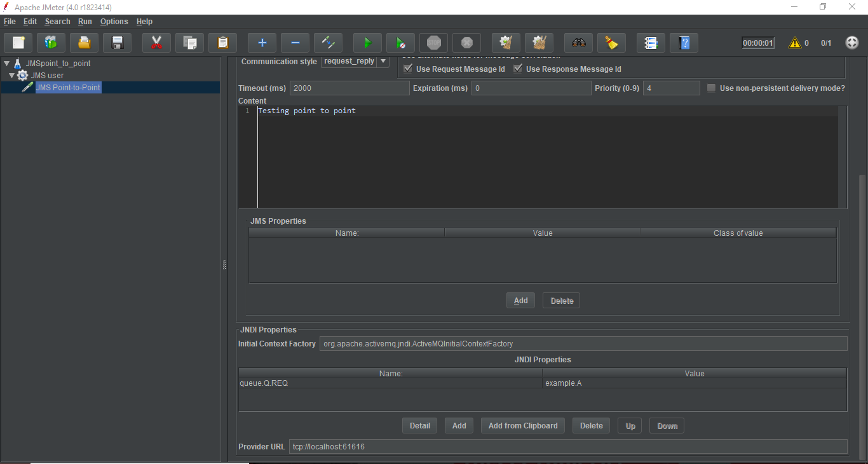The image size is (868, 464).
Task: Open the Options menu
Action: pyautogui.click(x=114, y=22)
